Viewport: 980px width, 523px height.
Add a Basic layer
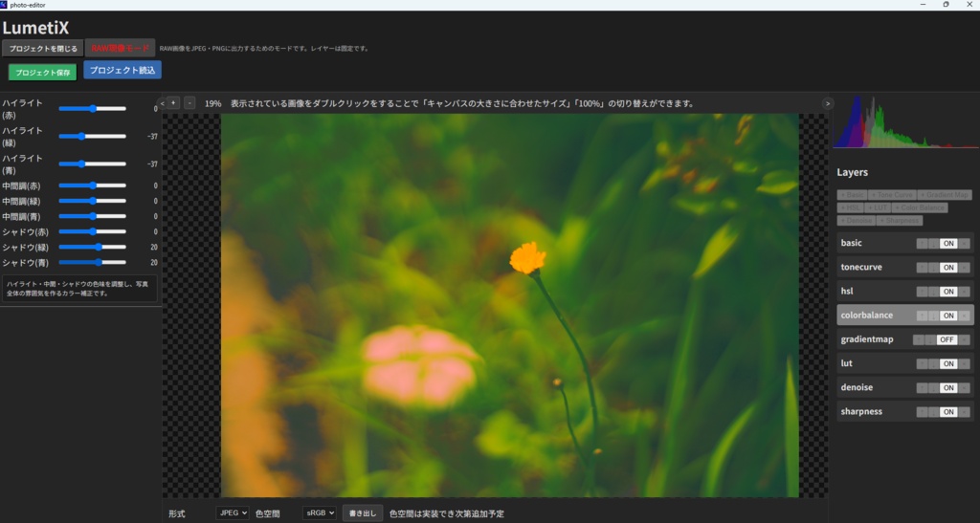tap(852, 195)
